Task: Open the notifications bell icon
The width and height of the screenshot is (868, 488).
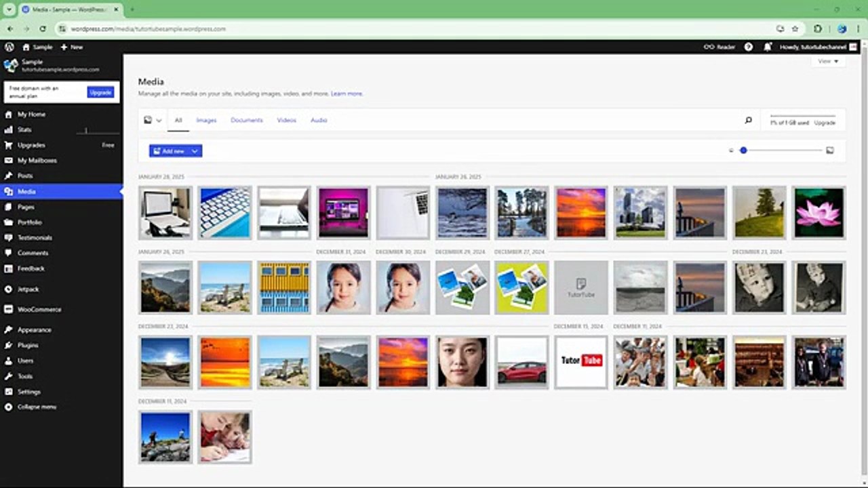Action: (768, 47)
